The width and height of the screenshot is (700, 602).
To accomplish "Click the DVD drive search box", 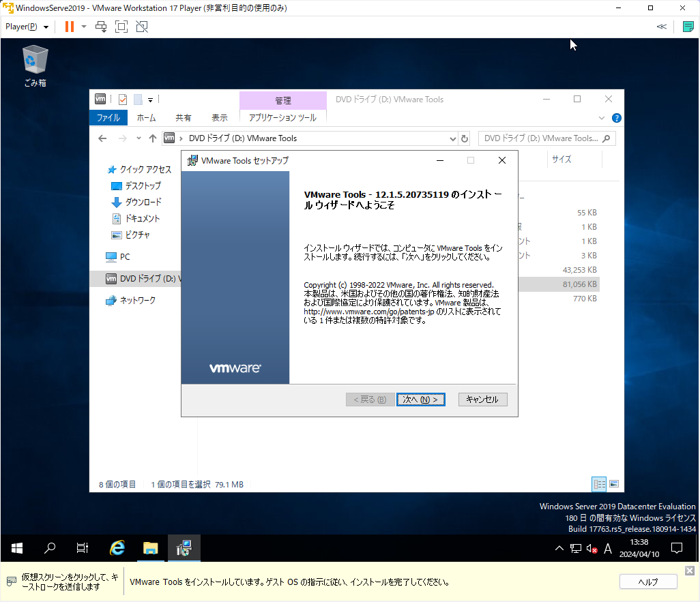I will tap(547, 138).
